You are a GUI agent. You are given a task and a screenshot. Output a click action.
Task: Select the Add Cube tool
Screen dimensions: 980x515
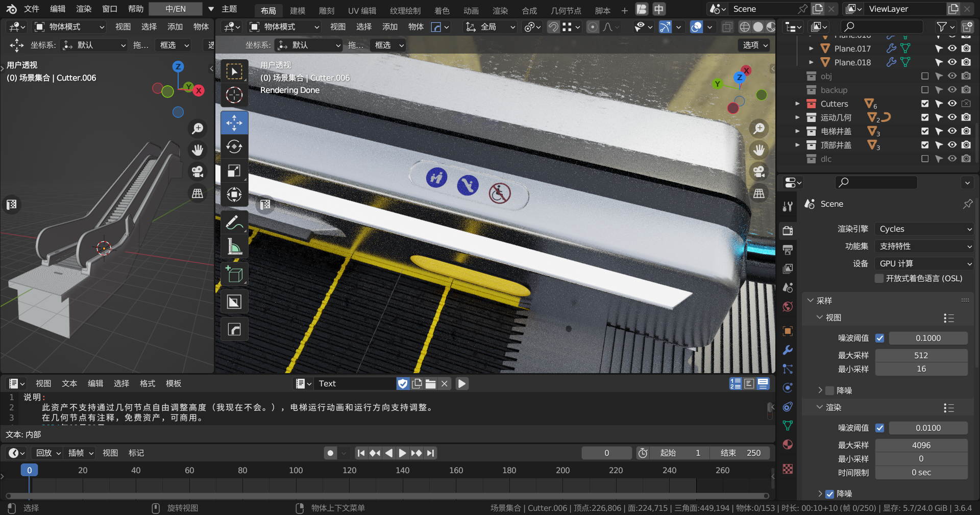point(234,275)
